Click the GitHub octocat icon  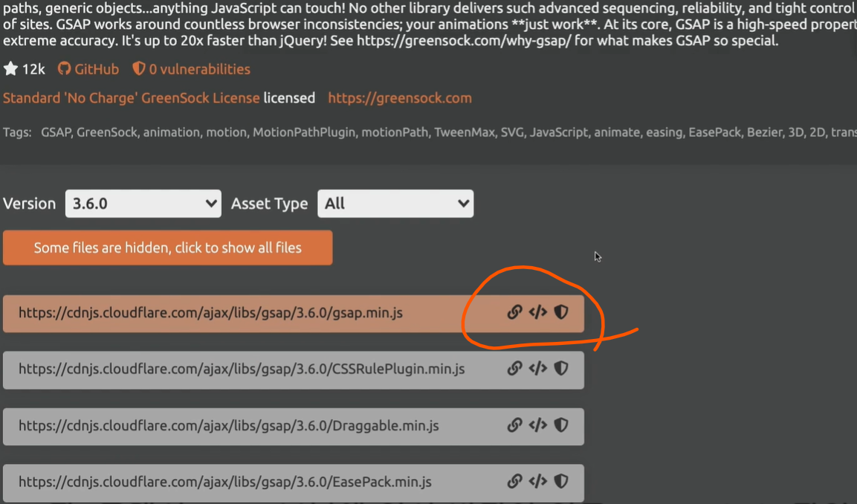[65, 68]
